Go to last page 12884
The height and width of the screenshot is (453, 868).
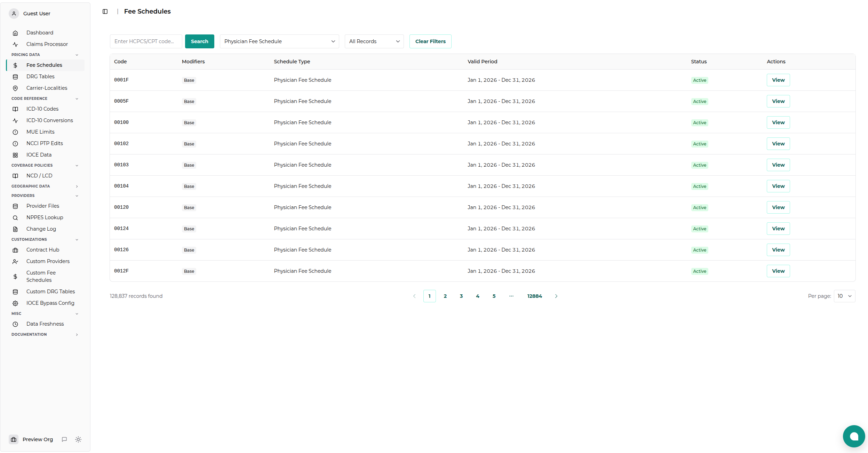click(x=535, y=296)
